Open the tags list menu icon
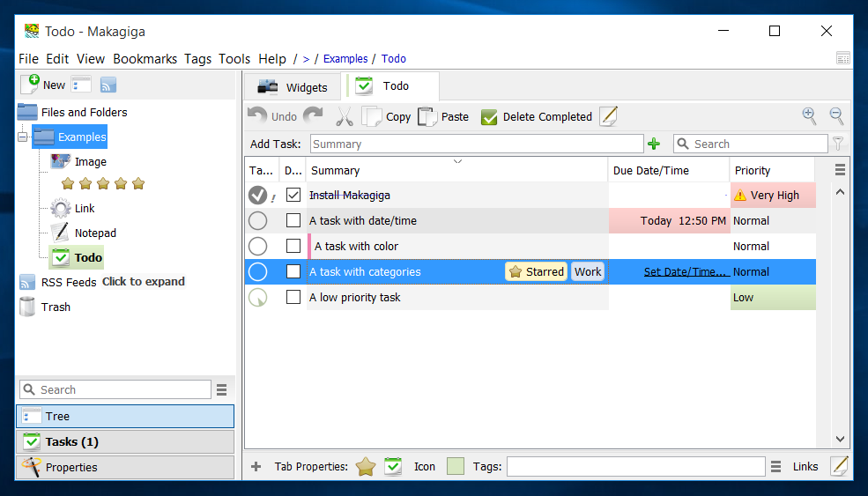Screen dimensions: 868x496 776,467
